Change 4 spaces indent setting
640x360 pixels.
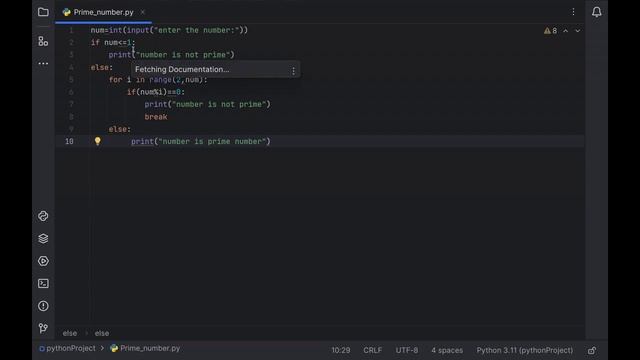[447, 350]
